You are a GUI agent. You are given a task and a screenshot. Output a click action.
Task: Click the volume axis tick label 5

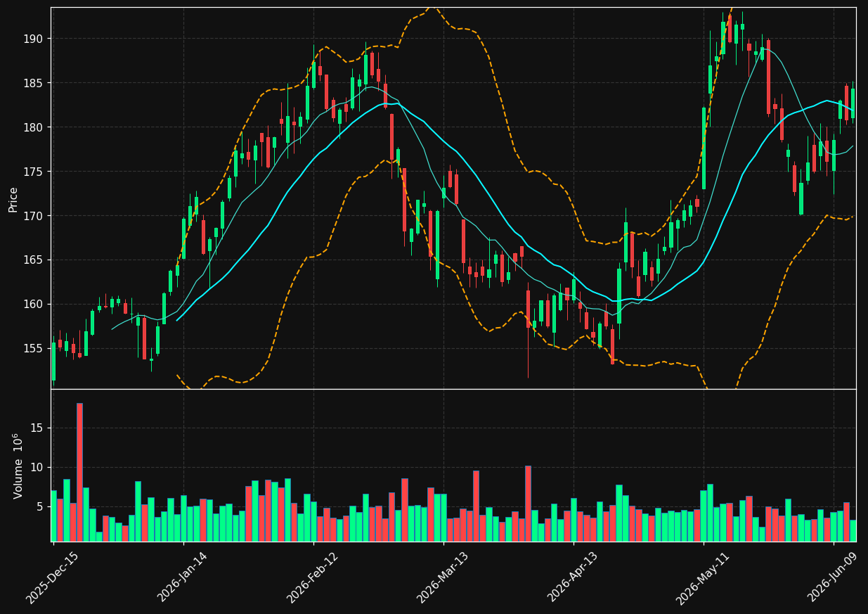coord(41,507)
